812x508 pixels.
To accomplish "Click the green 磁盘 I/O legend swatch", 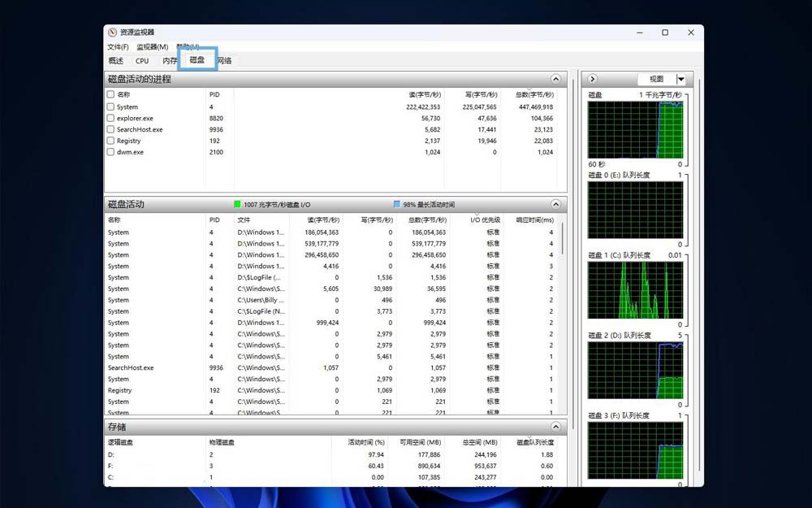I will click(237, 204).
